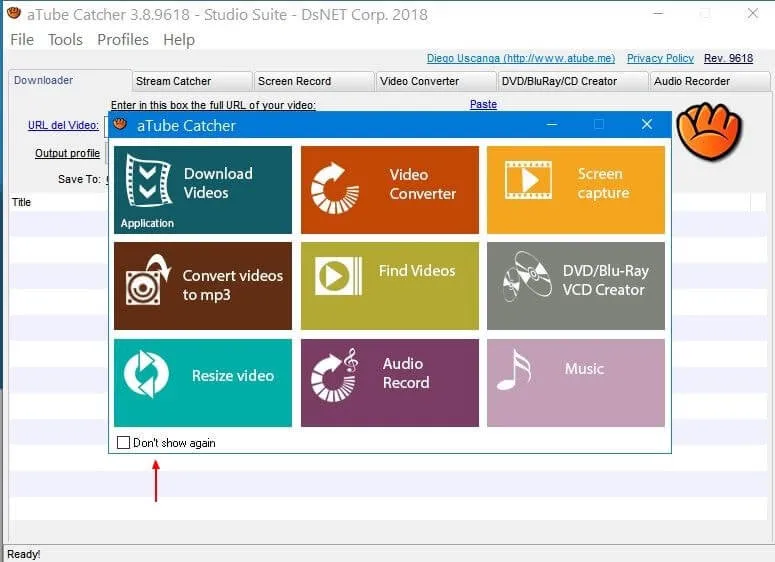Open Diego Uscanga atube.me link
Viewport: 775px width, 562px height.
pos(521,58)
